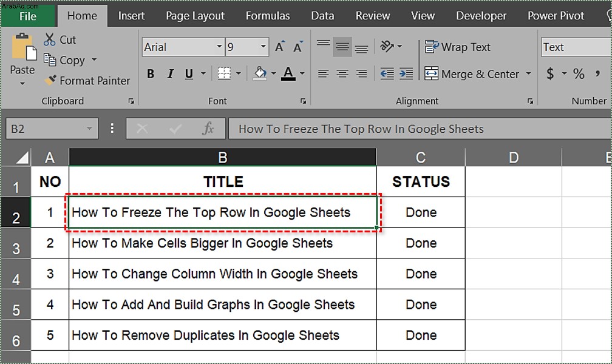Image resolution: width=612 pixels, height=364 pixels.
Task: Apply fill color paint bucket
Action: click(260, 73)
